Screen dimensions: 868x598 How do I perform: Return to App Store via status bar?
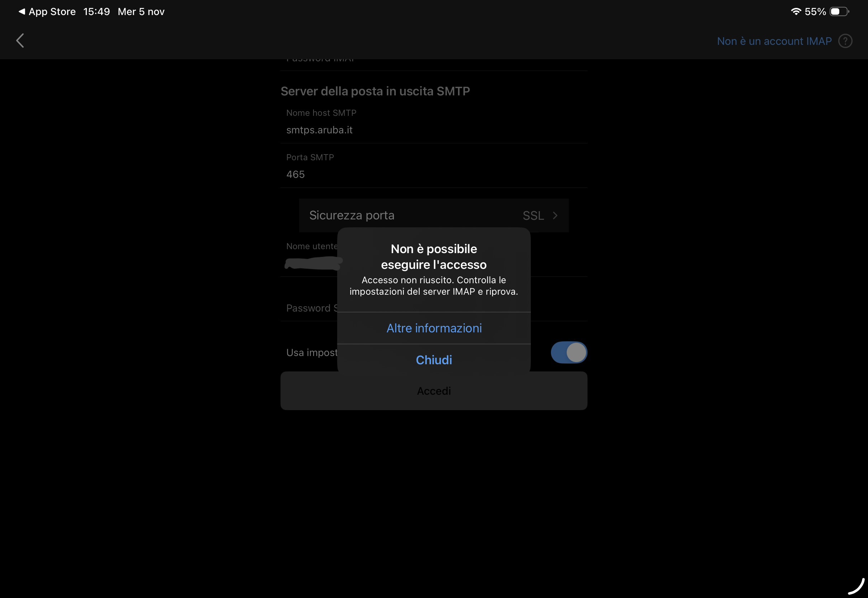pos(47,11)
